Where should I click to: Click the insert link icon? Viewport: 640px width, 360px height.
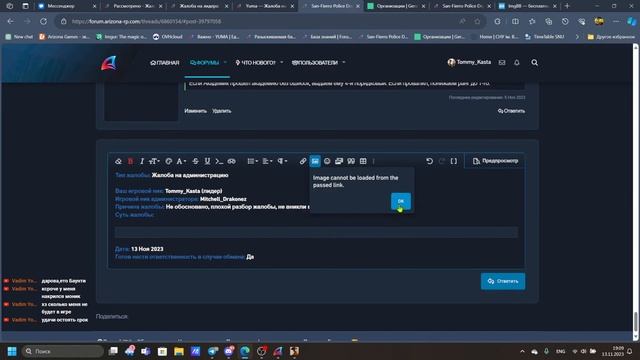302,161
